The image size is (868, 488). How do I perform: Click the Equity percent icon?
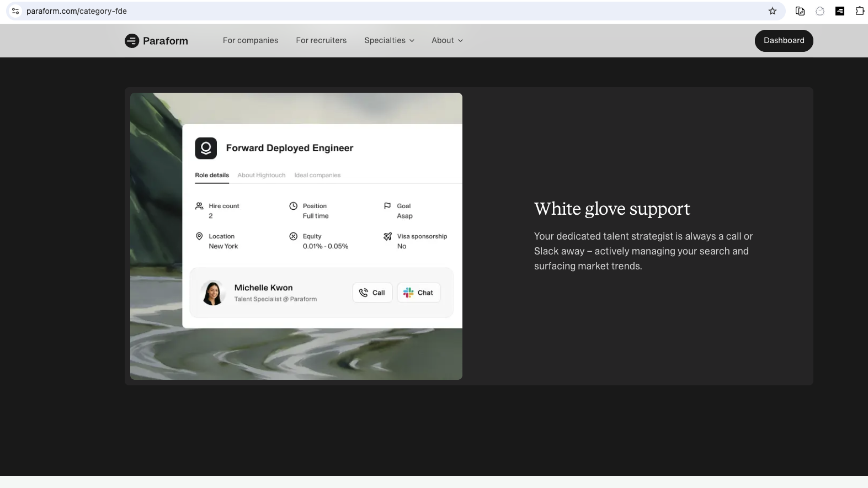click(x=294, y=236)
